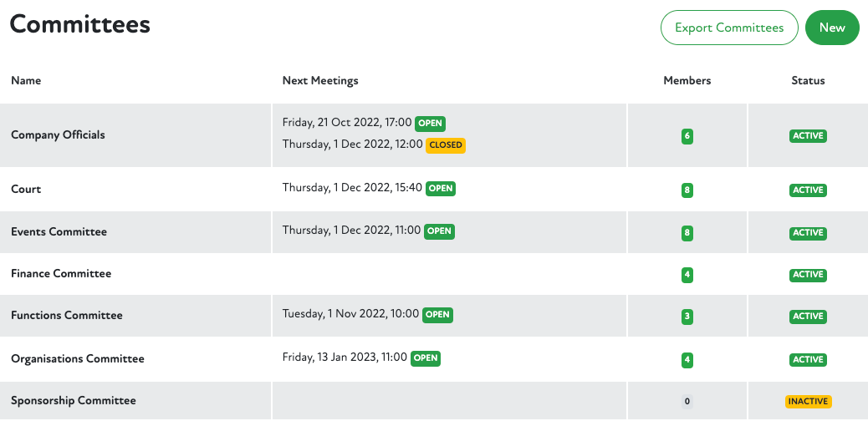
Task: Click the yellow CLOSED meeting badge
Action: [x=446, y=145]
